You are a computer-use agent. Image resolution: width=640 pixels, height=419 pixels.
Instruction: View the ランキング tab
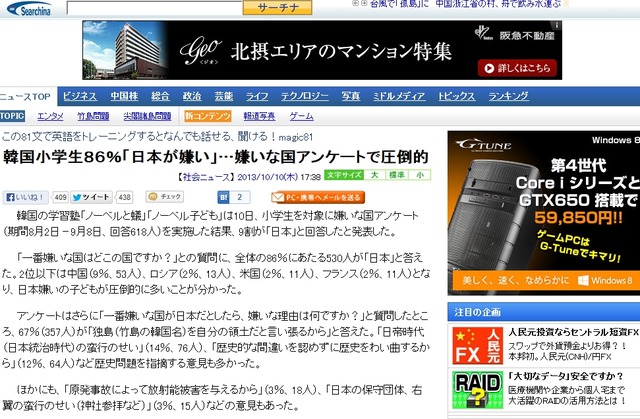tap(508, 96)
